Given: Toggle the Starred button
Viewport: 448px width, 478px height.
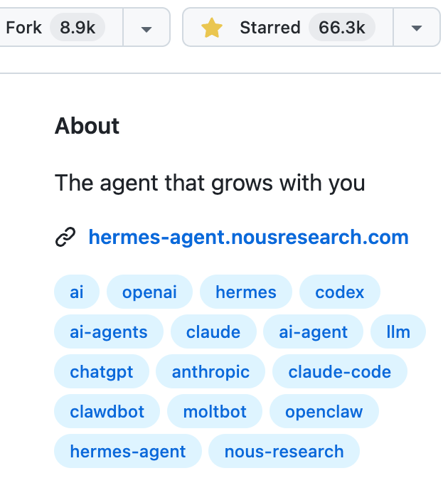Looking at the screenshot, I should (270, 28).
